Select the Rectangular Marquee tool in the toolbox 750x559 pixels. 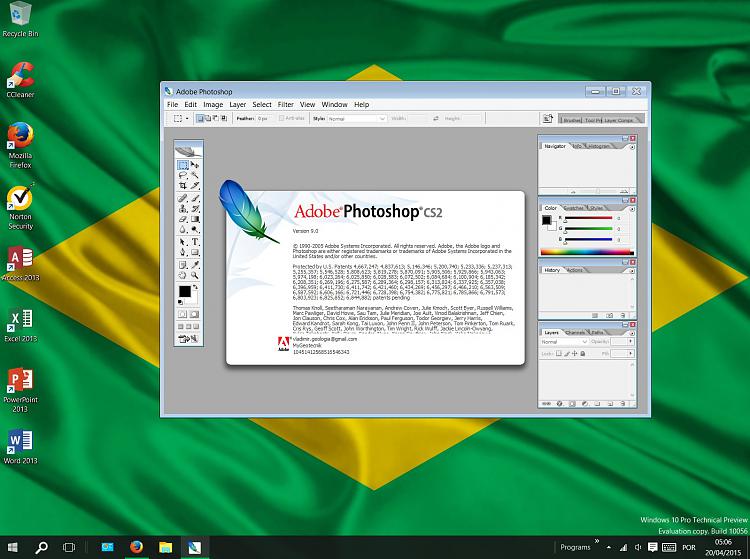coord(182,165)
